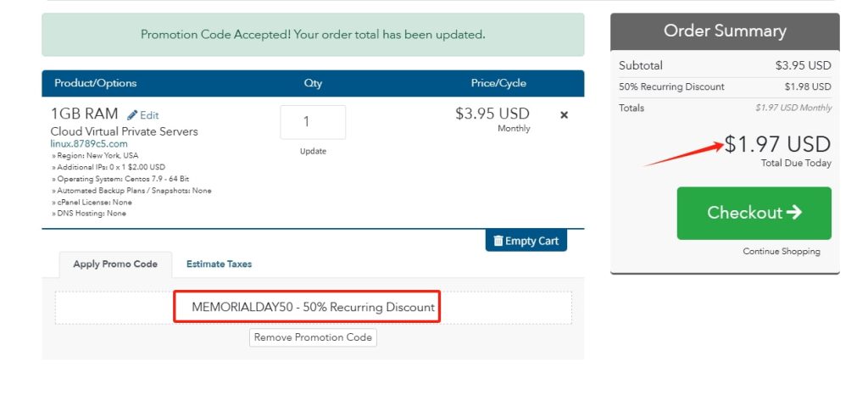Click the 50% Recurring Discount row in the summary
This screenshot has width=868, height=417.
click(x=725, y=86)
